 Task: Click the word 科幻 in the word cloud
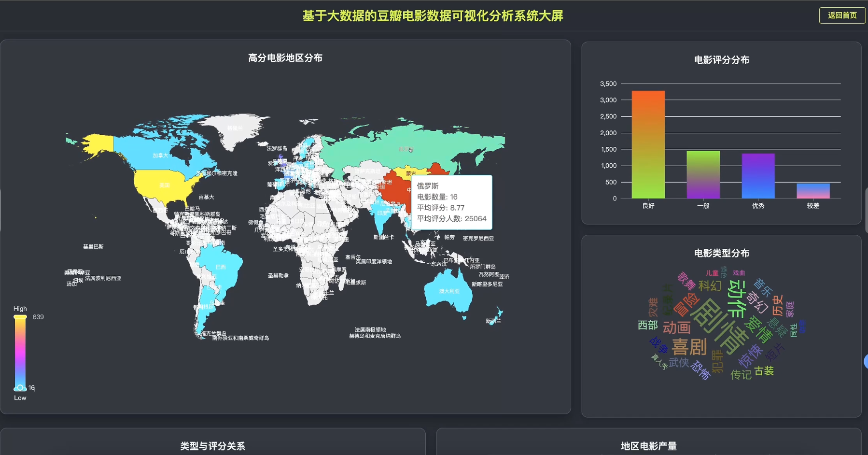coord(710,286)
